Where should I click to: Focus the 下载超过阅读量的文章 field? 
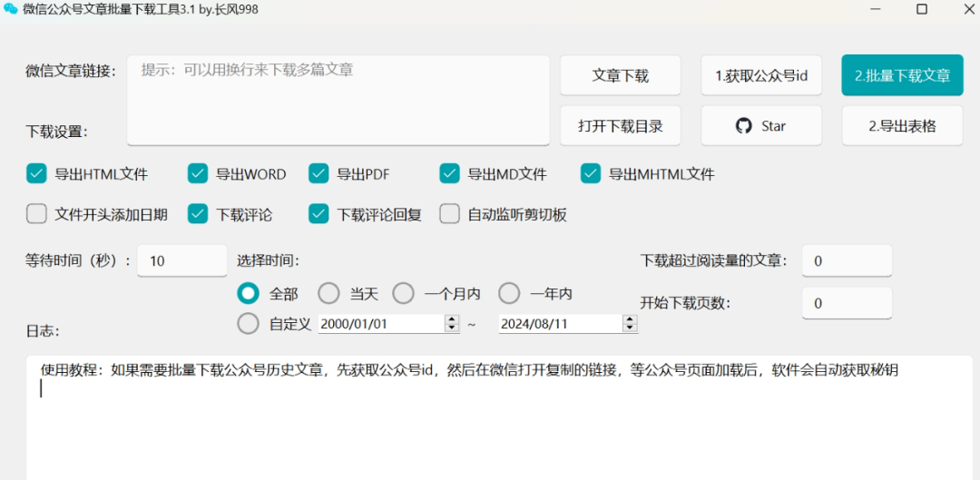(x=847, y=260)
